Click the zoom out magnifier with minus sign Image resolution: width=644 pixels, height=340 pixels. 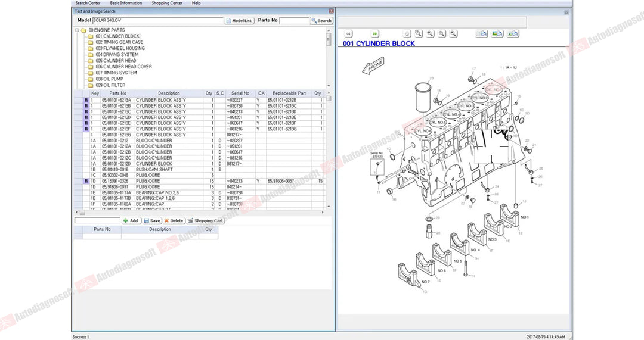tap(453, 33)
